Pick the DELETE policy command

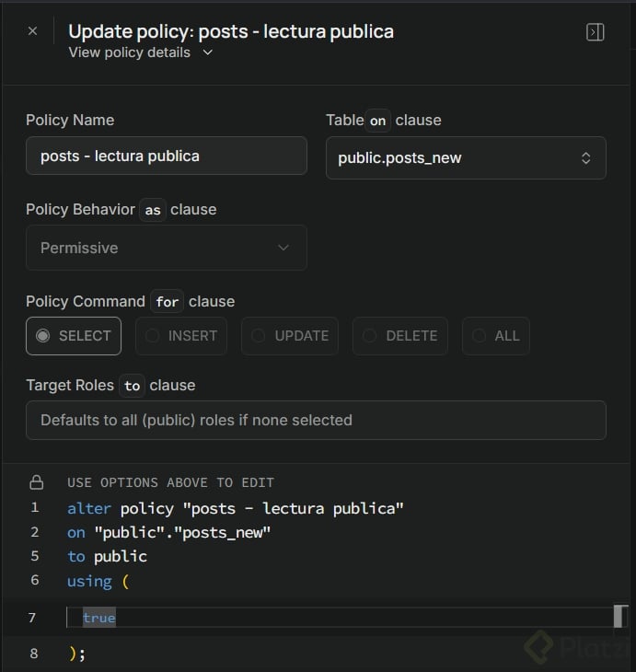coord(400,336)
